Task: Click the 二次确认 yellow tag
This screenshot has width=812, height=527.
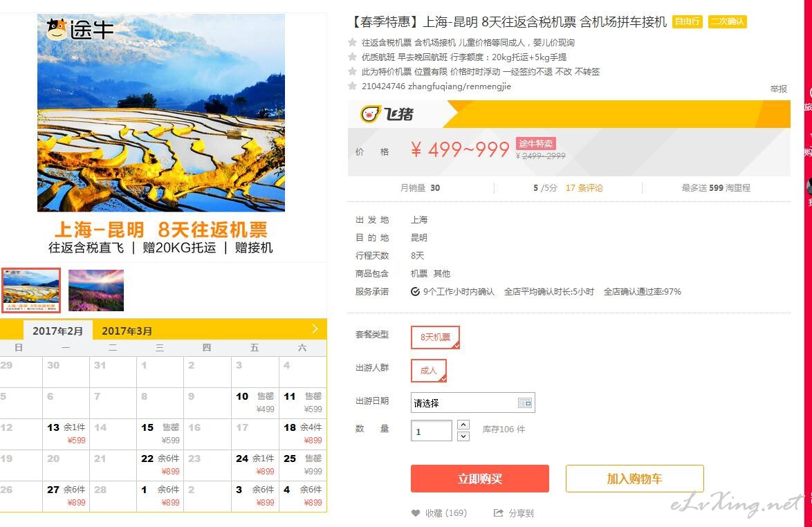Action: (x=727, y=21)
